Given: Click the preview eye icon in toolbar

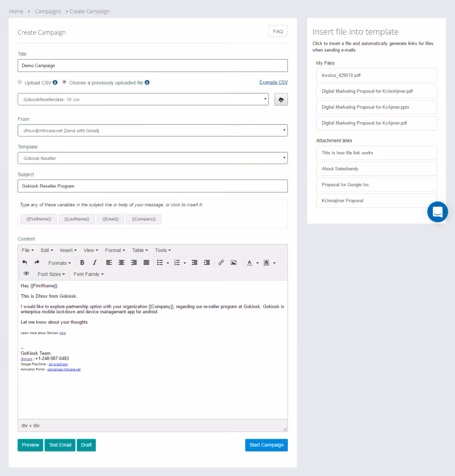Looking at the screenshot, I should (26, 274).
